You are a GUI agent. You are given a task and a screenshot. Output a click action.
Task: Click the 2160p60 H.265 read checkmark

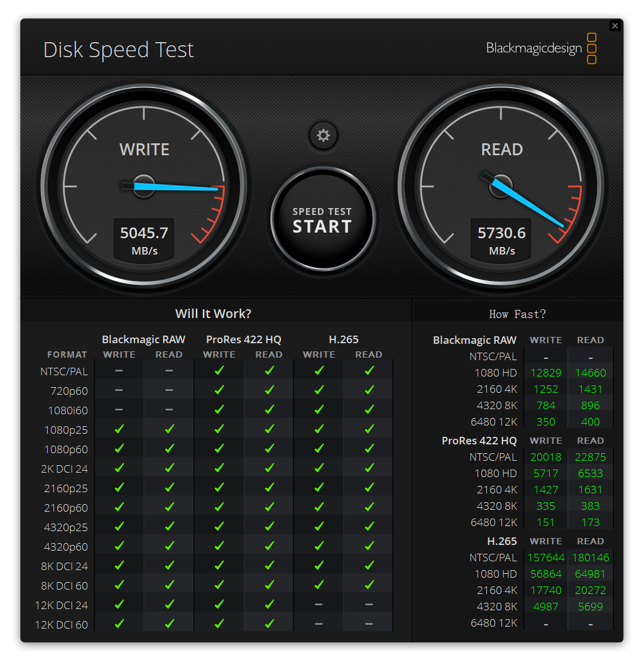[x=369, y=508]
